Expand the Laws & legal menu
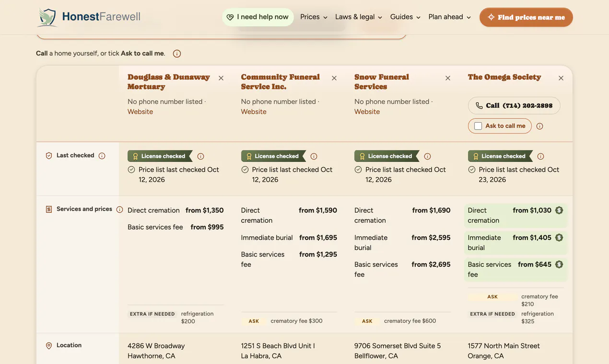 click(x=359, y=17)
